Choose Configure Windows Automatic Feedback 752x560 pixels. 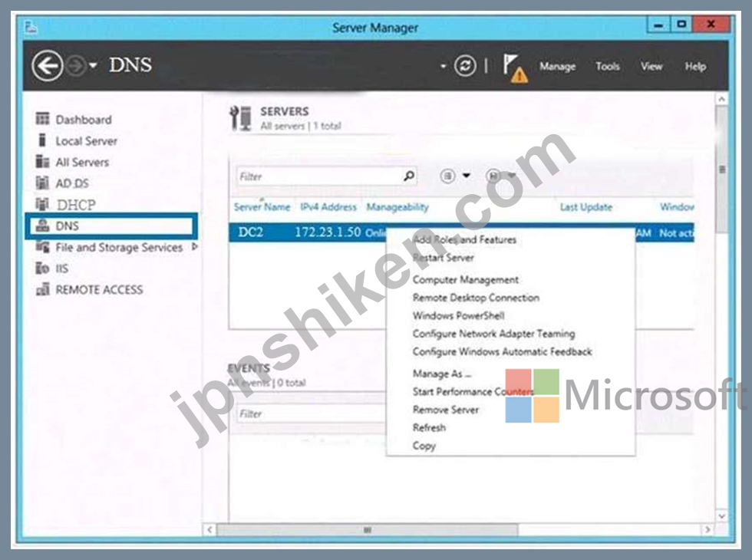502,352
